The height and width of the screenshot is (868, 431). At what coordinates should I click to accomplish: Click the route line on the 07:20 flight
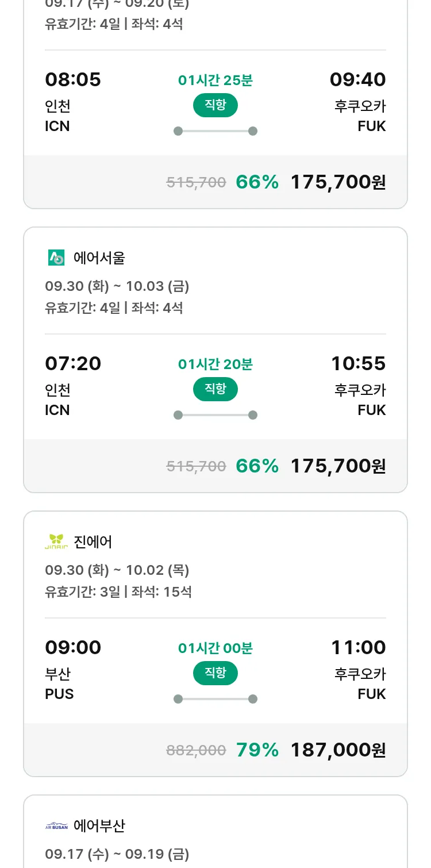coord(215,415)
